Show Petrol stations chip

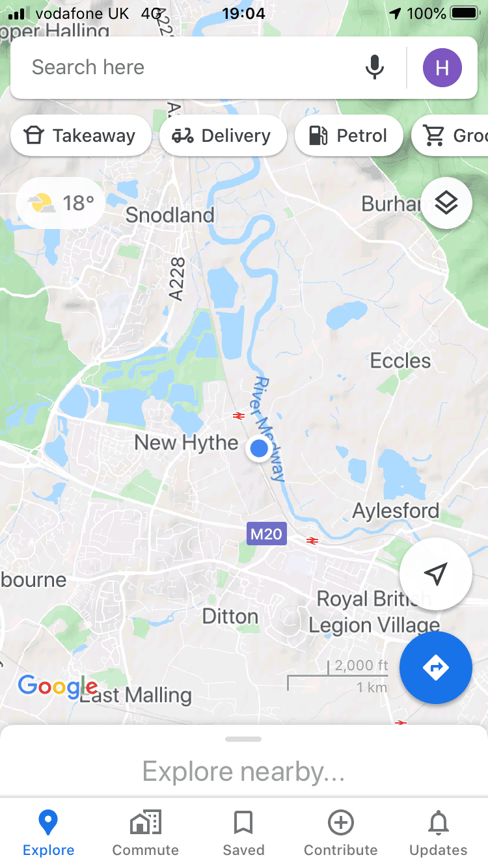pyautogui.click(x=348, y=135)
